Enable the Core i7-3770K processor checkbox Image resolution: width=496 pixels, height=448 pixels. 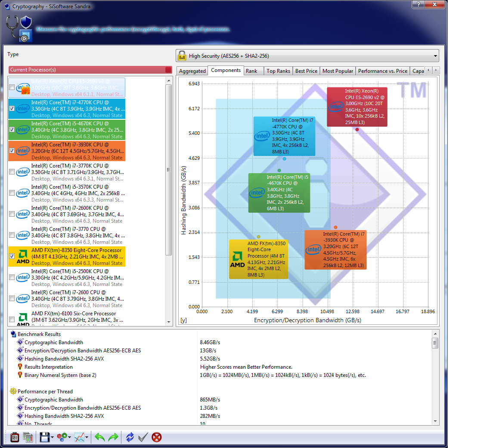tap(12, 172)
